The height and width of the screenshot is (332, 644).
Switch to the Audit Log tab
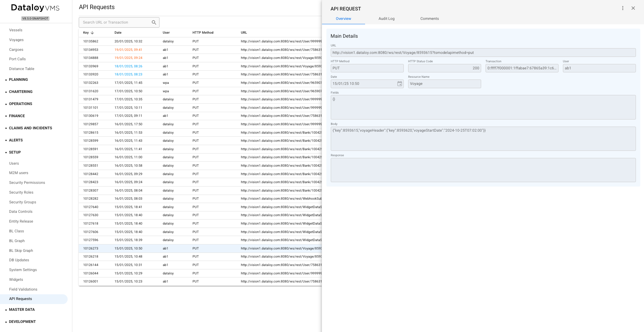386,19
